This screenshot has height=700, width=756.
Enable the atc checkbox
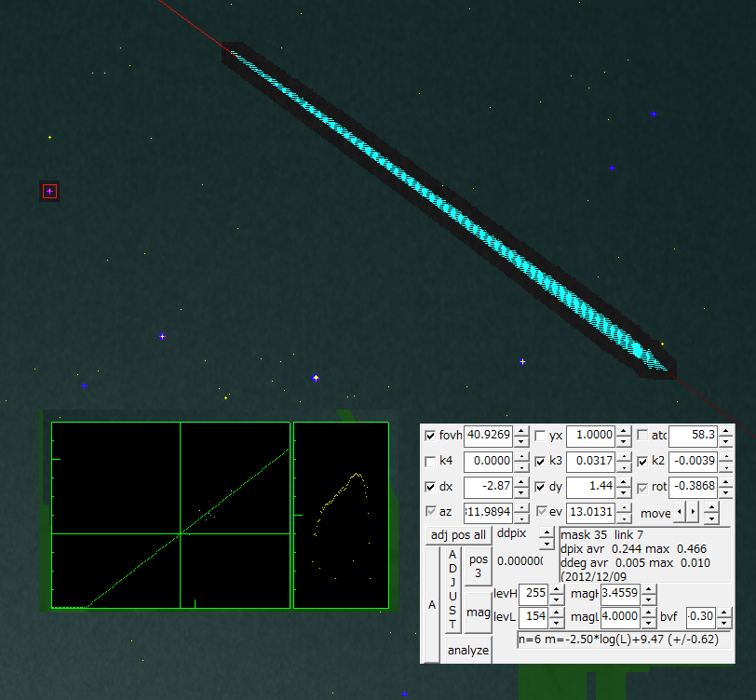642,436
